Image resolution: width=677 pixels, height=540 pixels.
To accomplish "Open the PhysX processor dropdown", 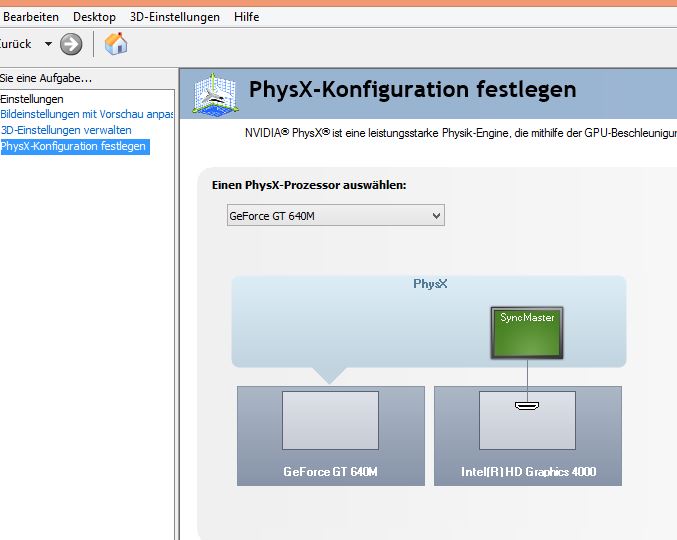I will 335,215.
